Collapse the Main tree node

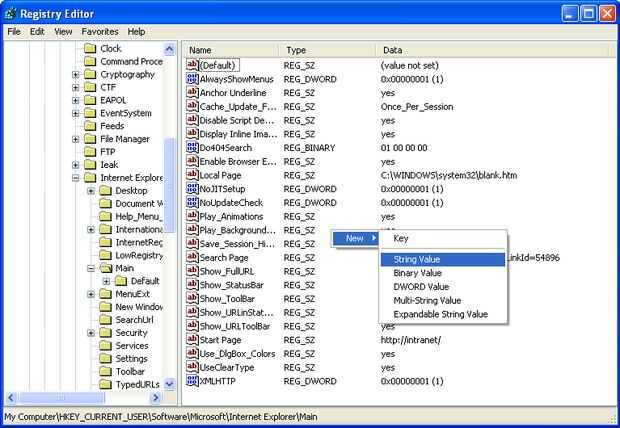(x=91, y=268)
